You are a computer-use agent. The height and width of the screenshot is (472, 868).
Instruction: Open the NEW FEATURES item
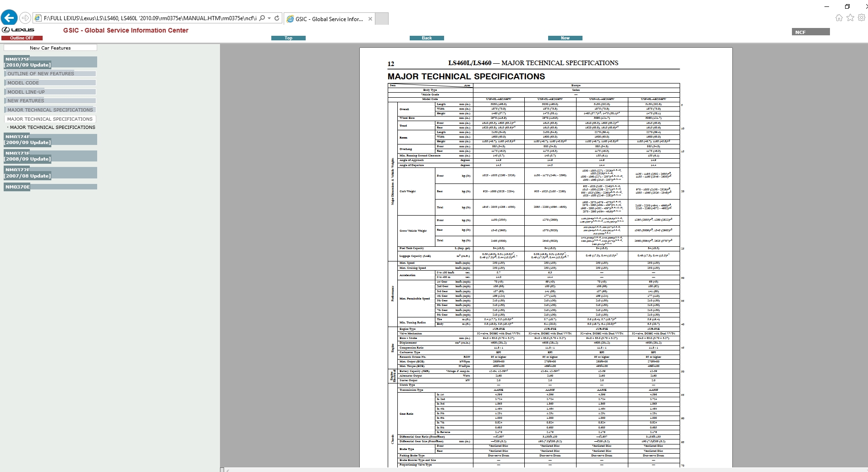(50, 101)
